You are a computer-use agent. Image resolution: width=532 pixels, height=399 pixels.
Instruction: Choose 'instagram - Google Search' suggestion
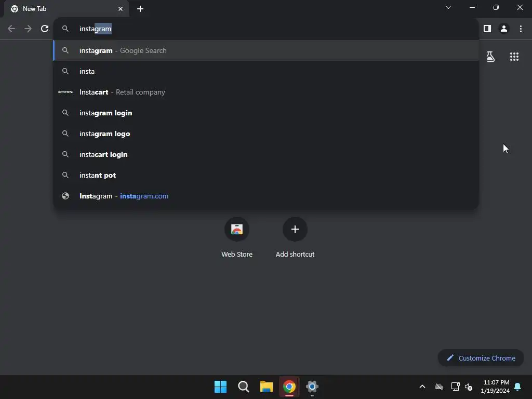point(267,50)
